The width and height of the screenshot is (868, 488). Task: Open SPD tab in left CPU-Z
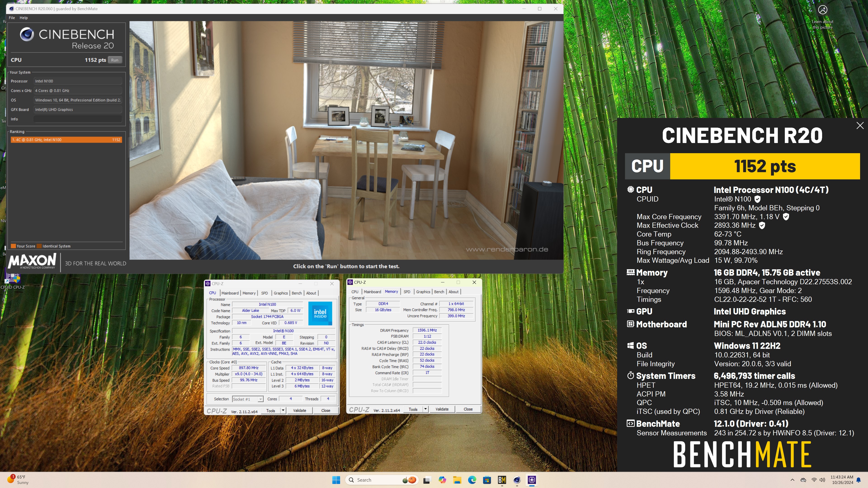click(264, 293)
